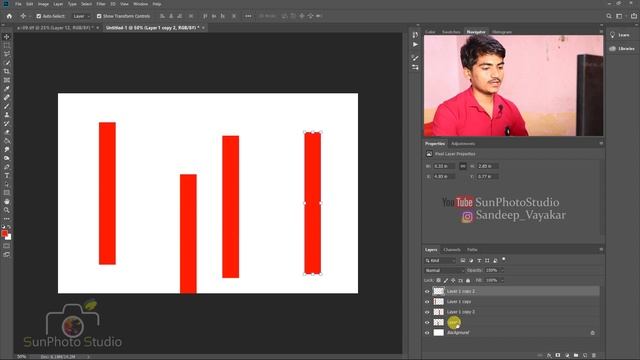Screen dimensions: 640x360
Task: Open the Image menu
Action: pos(43,4)
